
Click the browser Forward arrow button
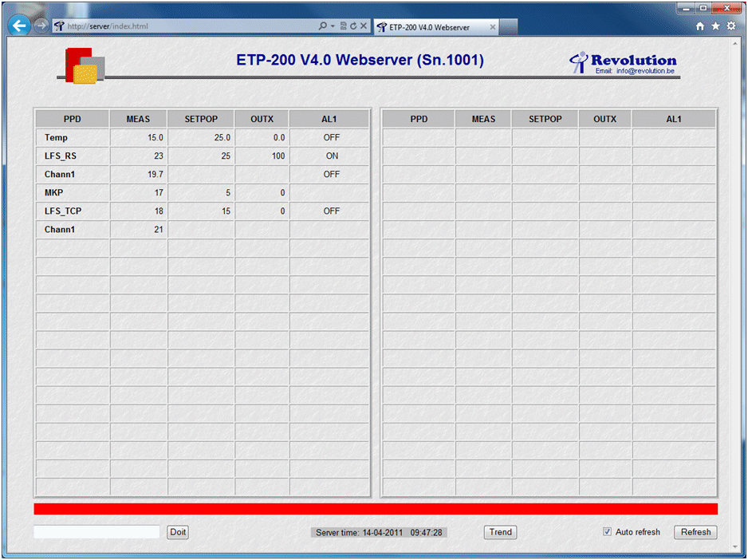[41, 26]
